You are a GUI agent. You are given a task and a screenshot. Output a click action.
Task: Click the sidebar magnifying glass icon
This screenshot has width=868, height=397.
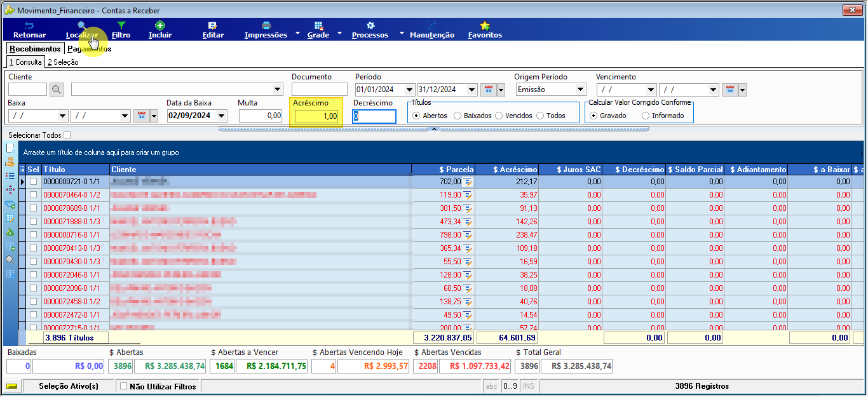(x=10, y=260)
